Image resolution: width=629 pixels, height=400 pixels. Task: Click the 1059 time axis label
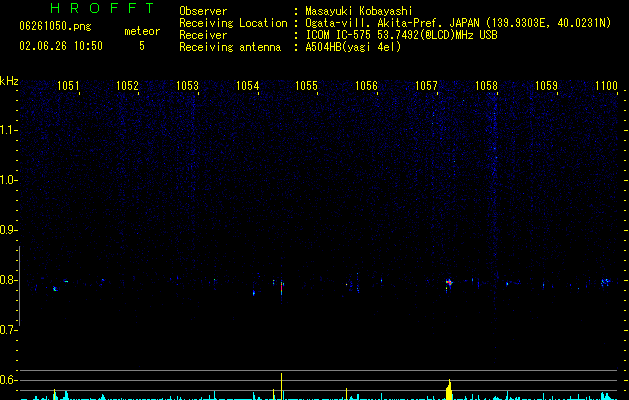(x=546, y=86)
